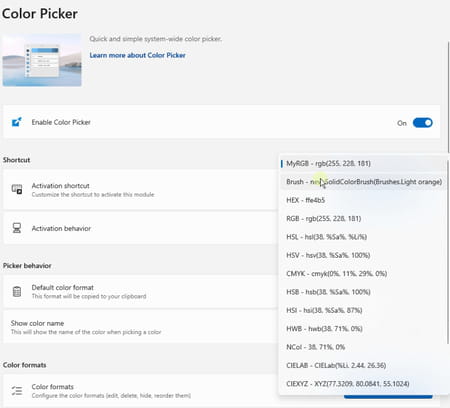Image resolution: width=450 pixels, height=408 pixels.
Task: Select RGB - rgb(255, 228, 181) entry
Action: click(363, 218)
